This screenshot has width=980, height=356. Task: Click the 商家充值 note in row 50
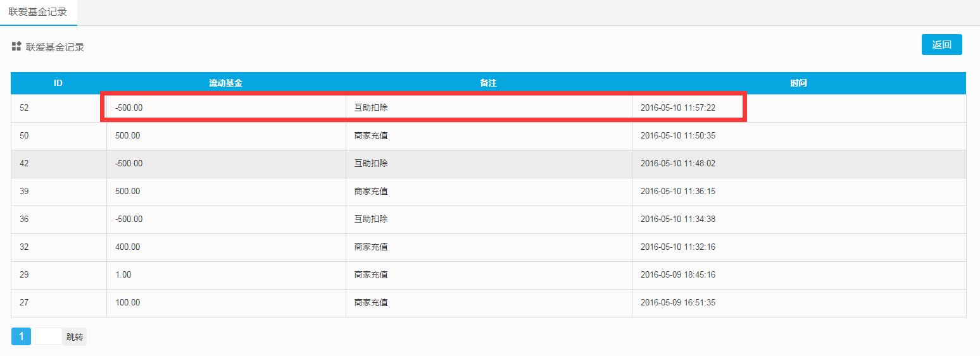[x=371, y=136]
